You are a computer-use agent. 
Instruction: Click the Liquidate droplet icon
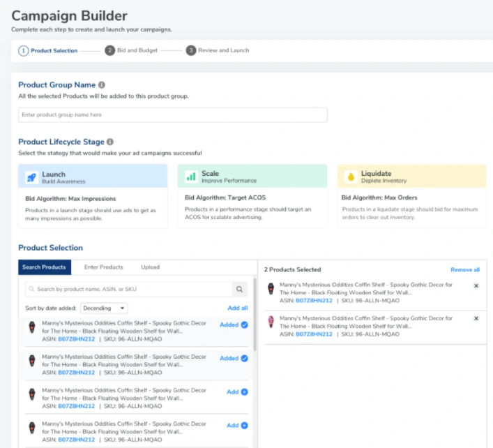[x=351, y=177]
